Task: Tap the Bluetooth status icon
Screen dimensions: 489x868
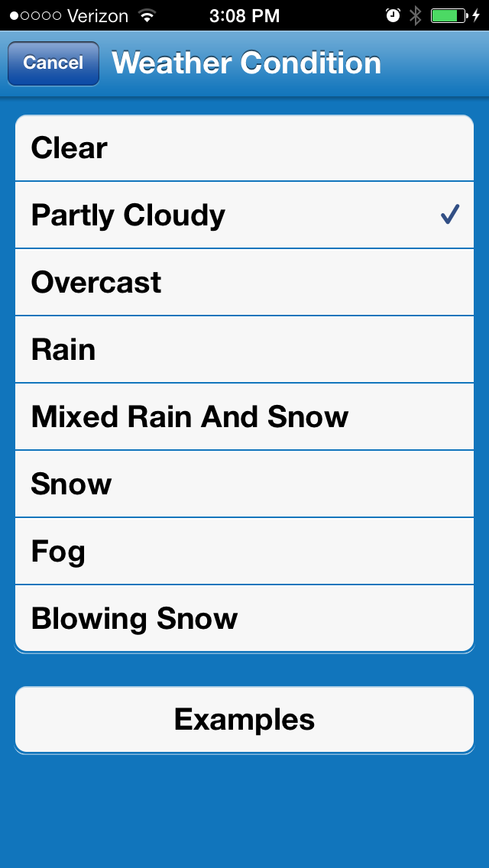Action: 415,16
